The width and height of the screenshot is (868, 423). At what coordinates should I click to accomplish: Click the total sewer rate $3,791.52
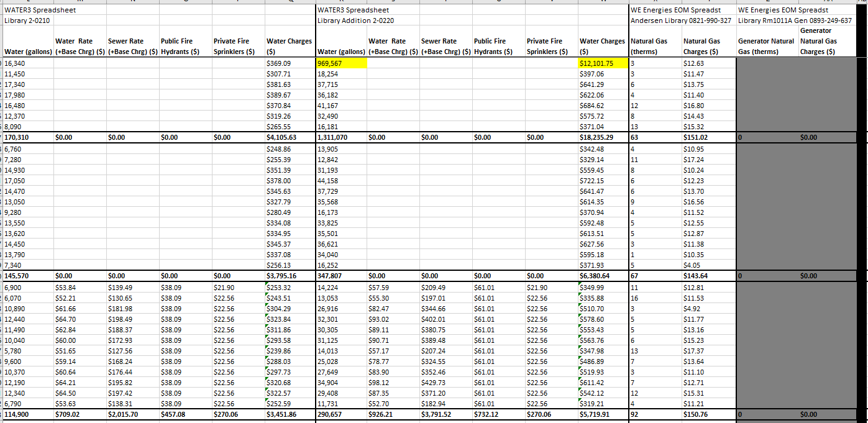coord(445,414)
